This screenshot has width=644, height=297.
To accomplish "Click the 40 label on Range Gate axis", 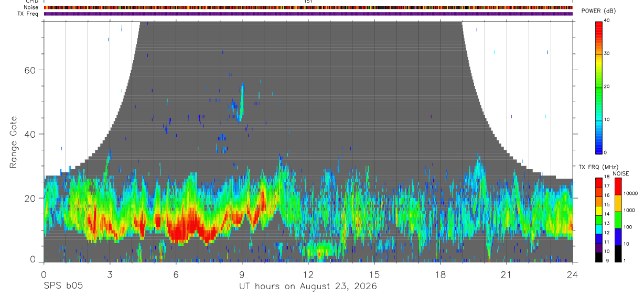I will pyautogui.click(x=31, y=134).
